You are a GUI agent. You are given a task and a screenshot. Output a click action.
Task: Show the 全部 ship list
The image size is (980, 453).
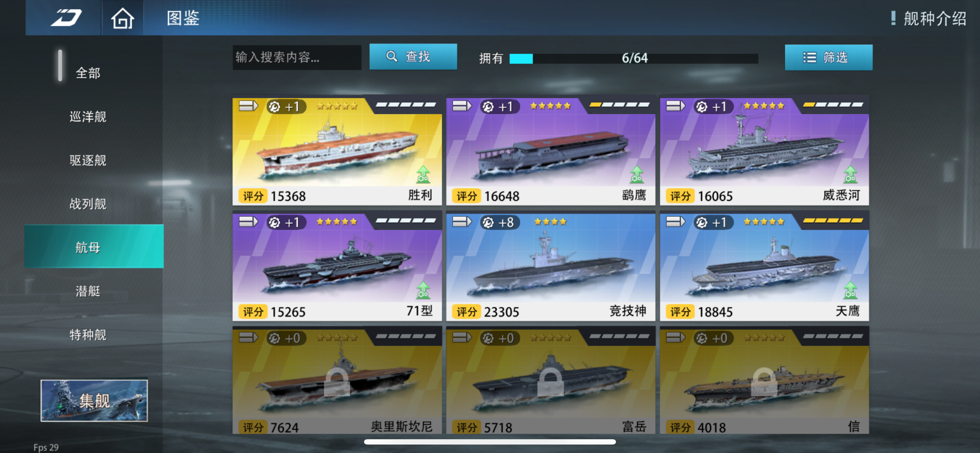click(x=88, y=73)
